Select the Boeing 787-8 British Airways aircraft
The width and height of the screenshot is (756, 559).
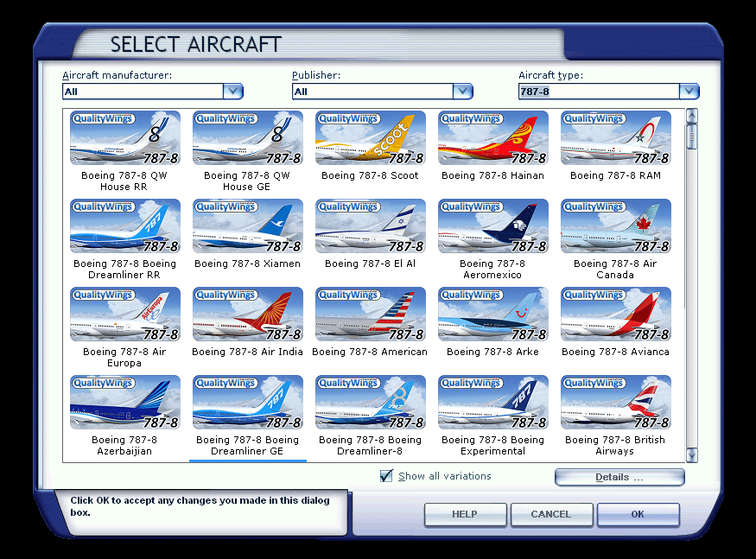[615, 403]
